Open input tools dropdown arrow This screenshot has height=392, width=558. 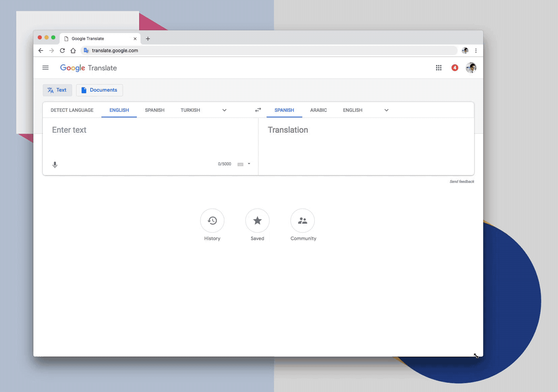coord(249,164)
